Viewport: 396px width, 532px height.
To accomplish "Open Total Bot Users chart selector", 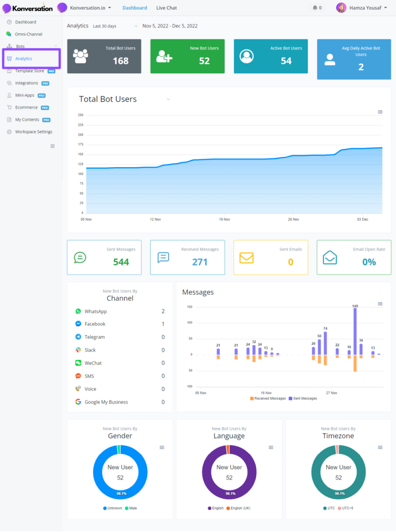I will (125, 99).
